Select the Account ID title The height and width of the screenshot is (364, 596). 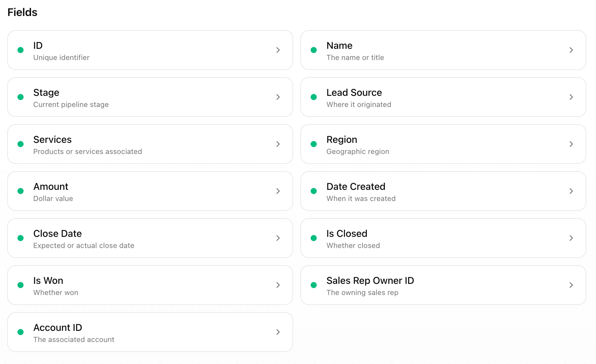coord(58,328)
